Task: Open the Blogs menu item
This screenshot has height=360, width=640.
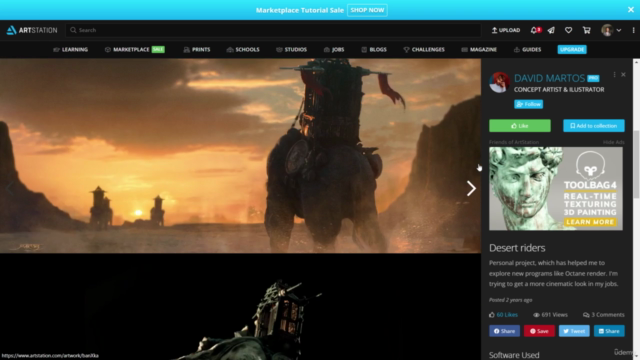Action: coord(374,49)
